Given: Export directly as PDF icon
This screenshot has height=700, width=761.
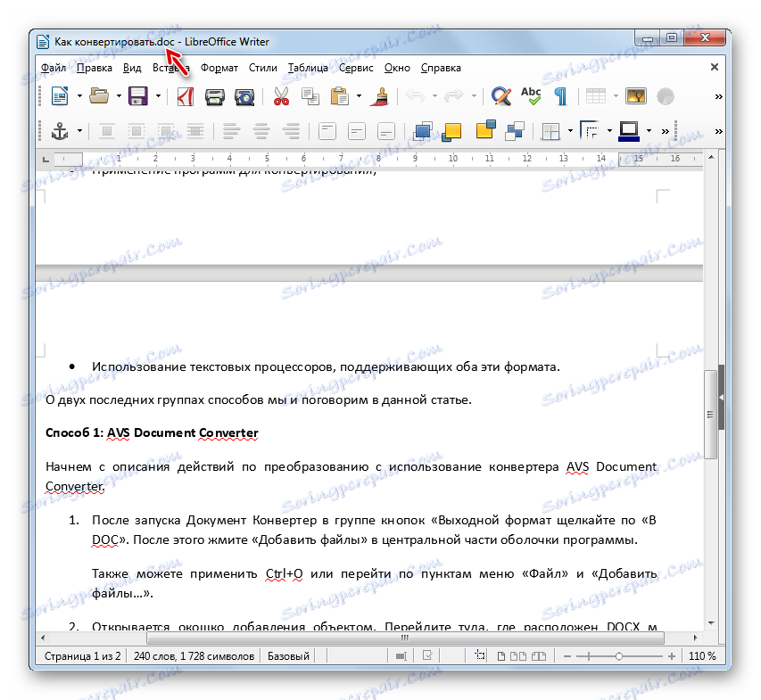Looking at the screenshot, I should coord(185,96).
